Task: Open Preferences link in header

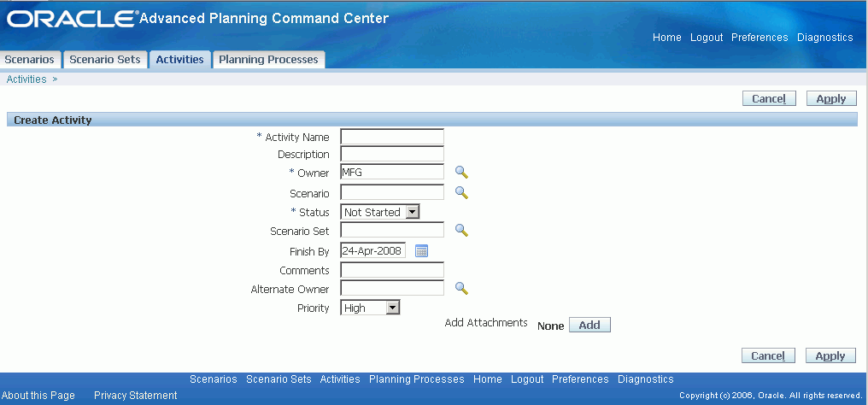Action: pyautogui.click(x=759, y=37)
